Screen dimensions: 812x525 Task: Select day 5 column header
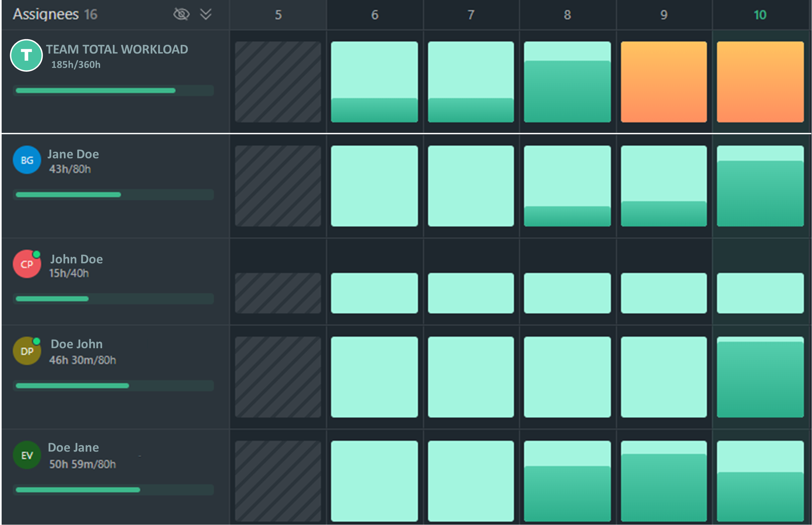(278, 15)
